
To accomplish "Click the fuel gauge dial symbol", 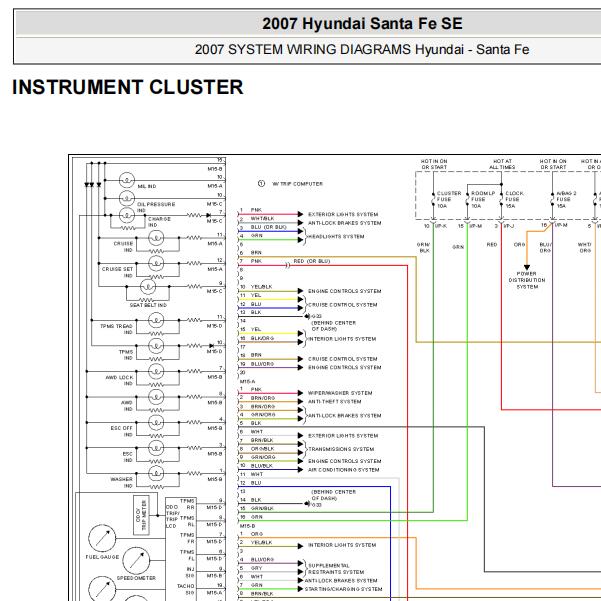I will pyautogui.click(x=102, y=538).
